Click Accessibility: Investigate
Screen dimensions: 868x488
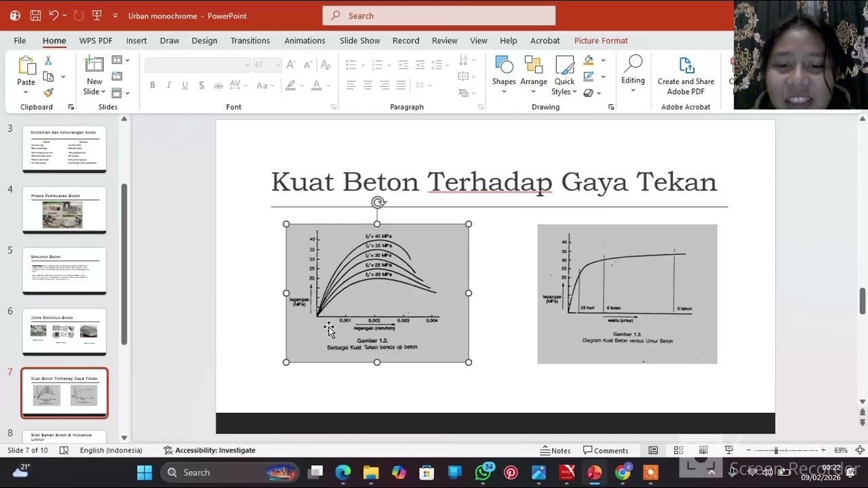(210, 450)
